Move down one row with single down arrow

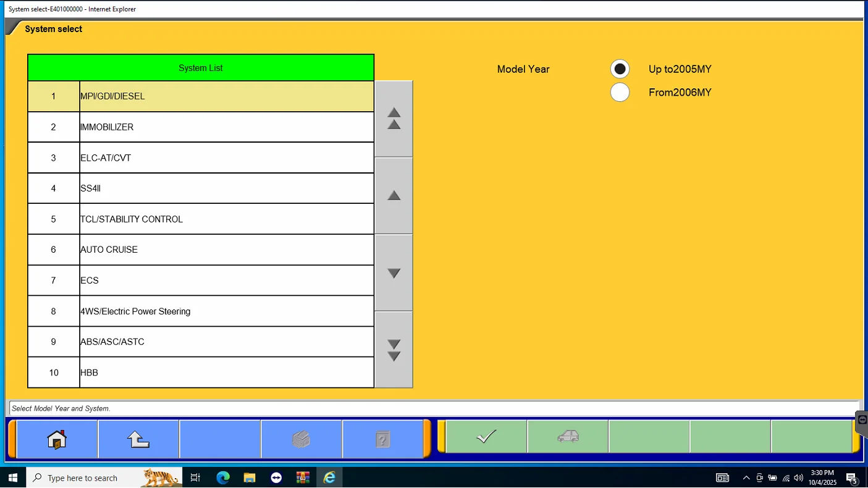[394, 273]
